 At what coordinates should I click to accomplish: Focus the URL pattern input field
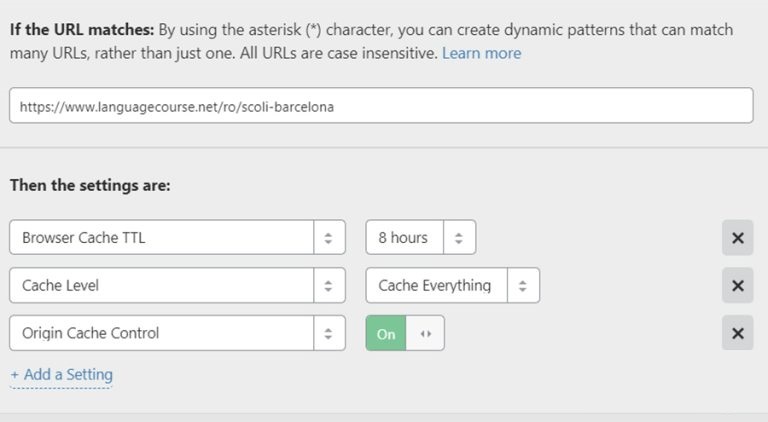click(x=380, y=106)
